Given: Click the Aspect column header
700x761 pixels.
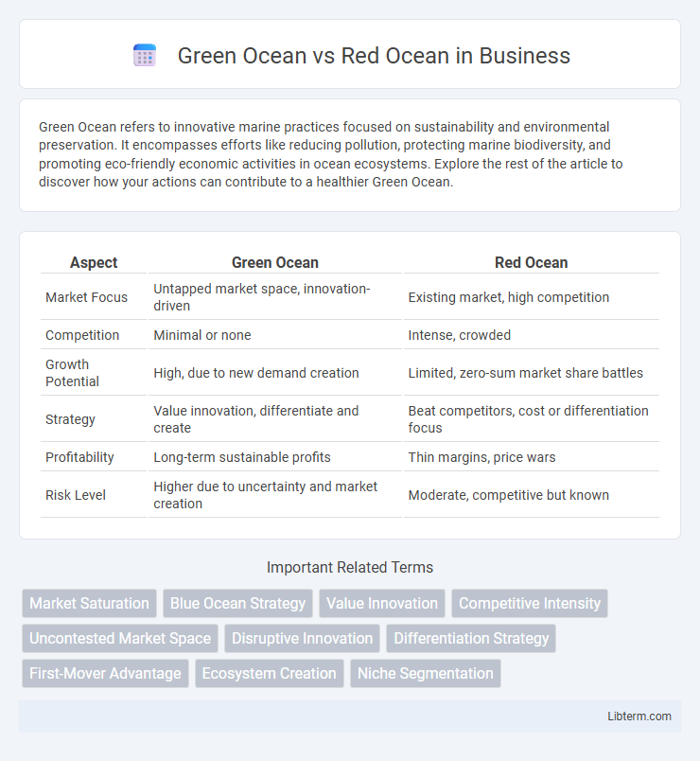Looking at the screenshot, I should point(94,262).
